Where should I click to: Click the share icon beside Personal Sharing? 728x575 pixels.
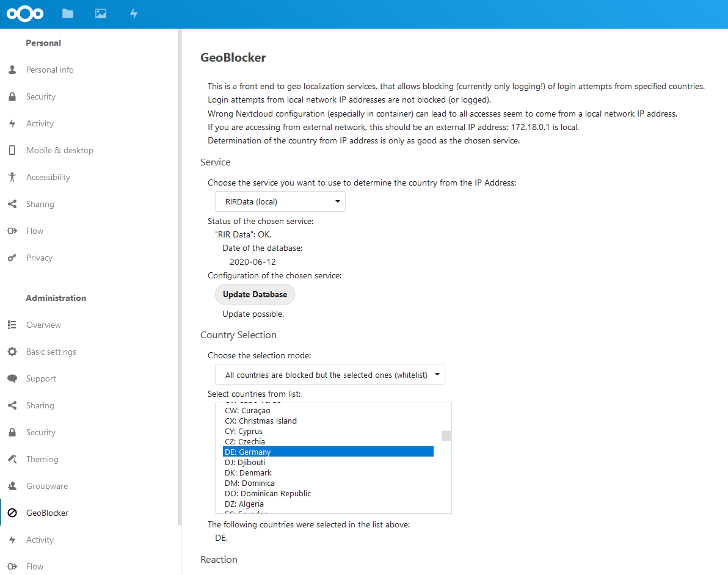pos(13,204)
